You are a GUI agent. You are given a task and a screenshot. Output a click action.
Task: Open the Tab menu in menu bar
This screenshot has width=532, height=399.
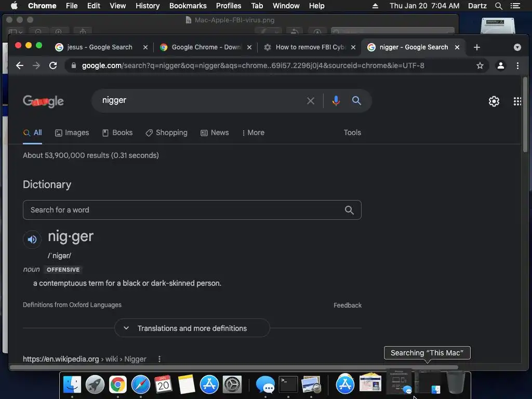coord(257,6)
